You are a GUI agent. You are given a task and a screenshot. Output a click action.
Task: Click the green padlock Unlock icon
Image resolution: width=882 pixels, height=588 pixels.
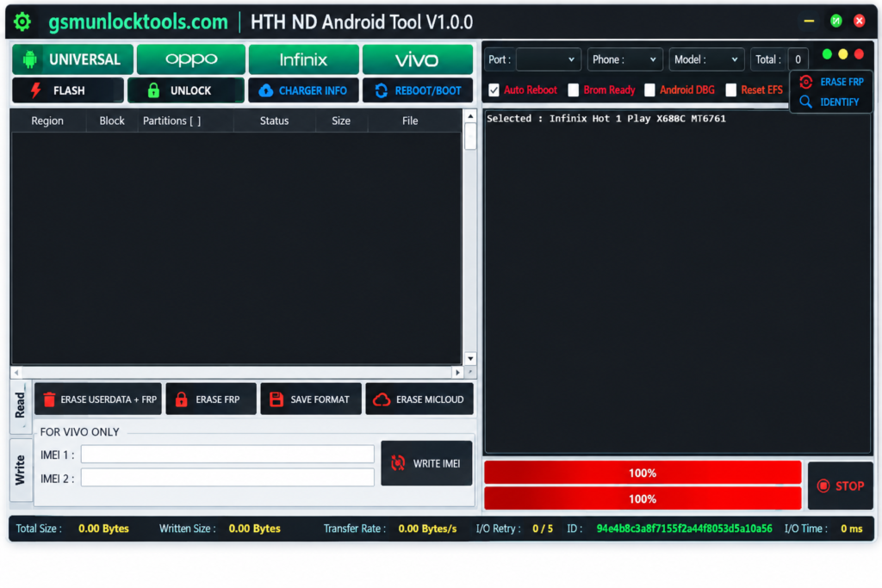(153, 90)
